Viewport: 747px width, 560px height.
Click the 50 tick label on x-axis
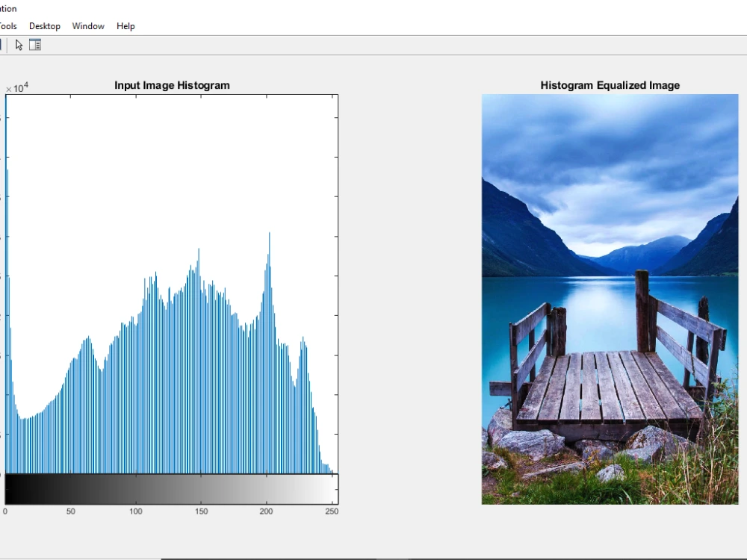point(70,511)
